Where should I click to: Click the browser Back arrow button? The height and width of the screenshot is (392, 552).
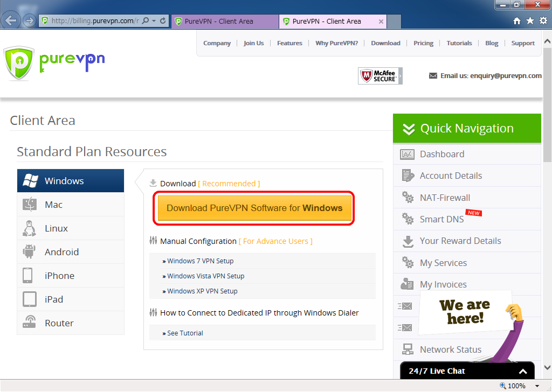[x=11, y=21]
